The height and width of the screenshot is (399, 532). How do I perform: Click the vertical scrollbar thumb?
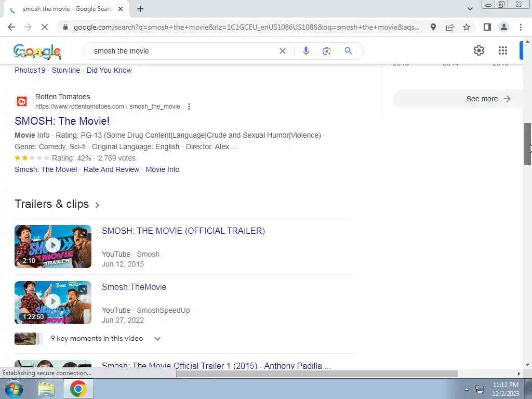(528, 144)
